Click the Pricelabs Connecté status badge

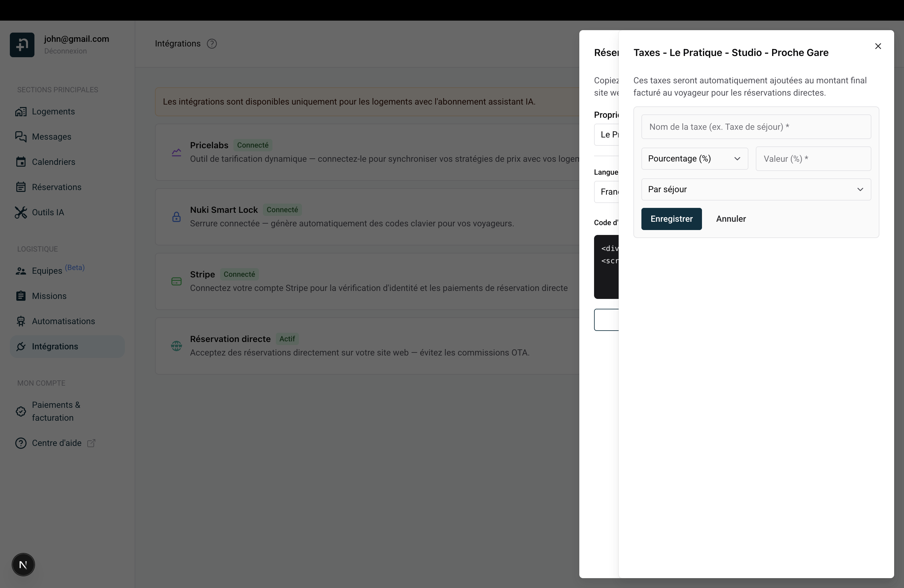tap(252, 145)
